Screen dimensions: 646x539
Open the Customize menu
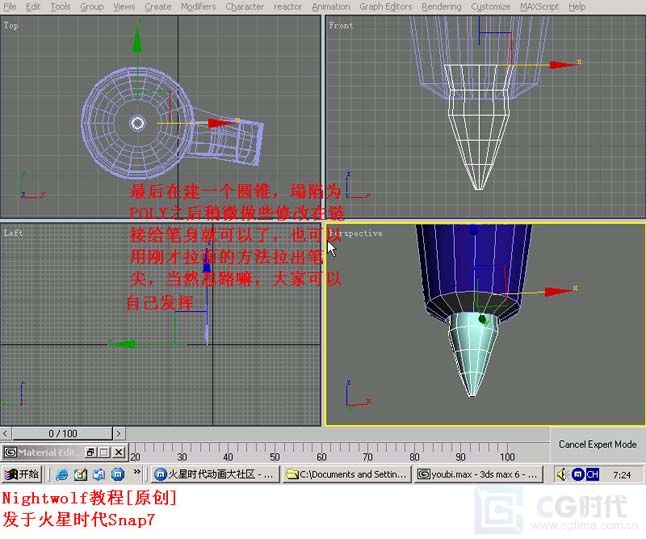click(x=490, y=7)
